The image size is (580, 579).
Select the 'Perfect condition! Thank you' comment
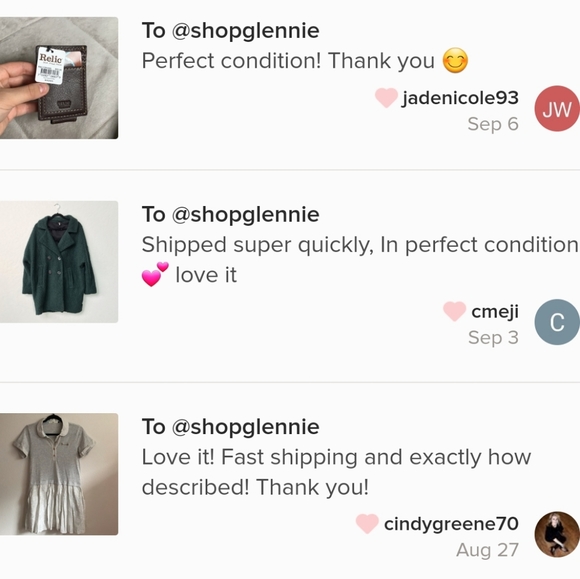click(305, 61)
